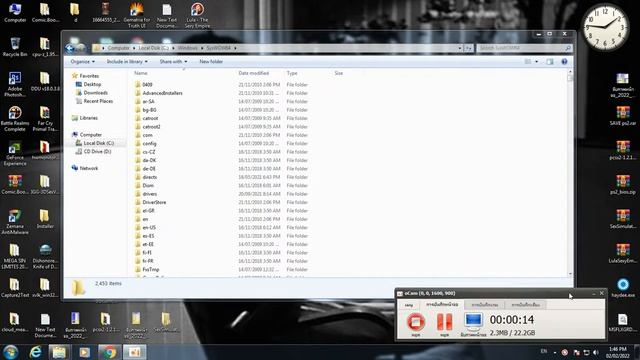Image resolution: width=640 pixels, height=360 pixels.
Task: Select the DriverStore folder
Action: 154,202
